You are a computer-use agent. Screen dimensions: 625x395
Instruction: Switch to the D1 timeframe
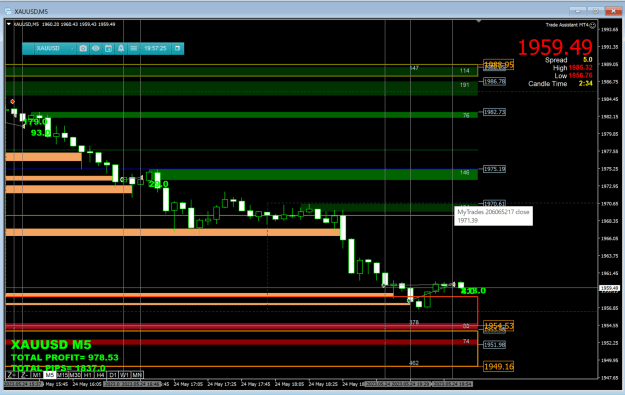113,375
